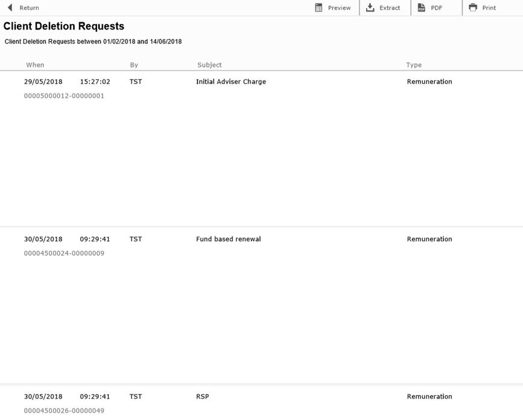Click the Client Deletion Requests heading
The height and width of the screenshot is (420, 523).
point(64,27)
